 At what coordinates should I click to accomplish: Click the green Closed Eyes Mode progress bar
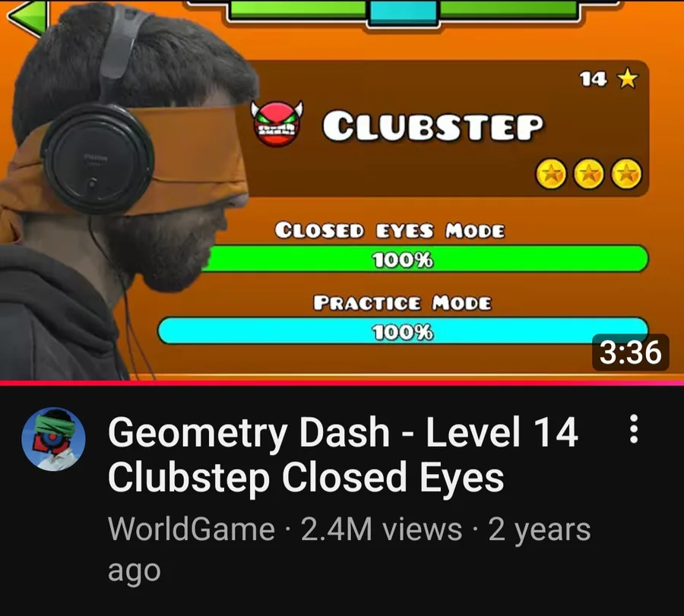(424, 259)
